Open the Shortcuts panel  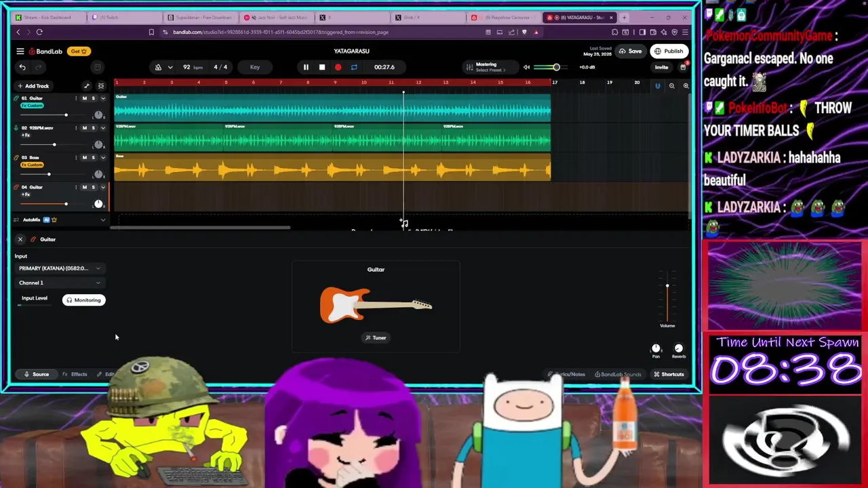pyautogui.click(x=669, y=374)
